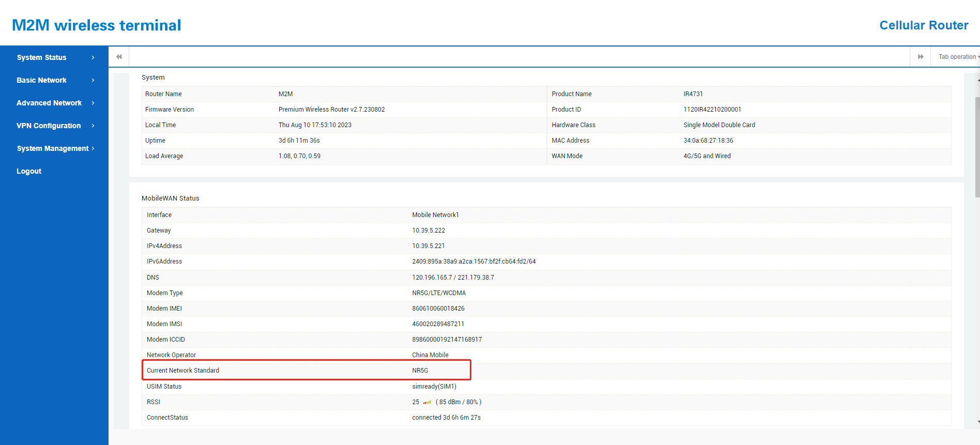Expand the Advanced Network menu
The height and width of the screenshot is (445, 980).
tap(54, 103)
